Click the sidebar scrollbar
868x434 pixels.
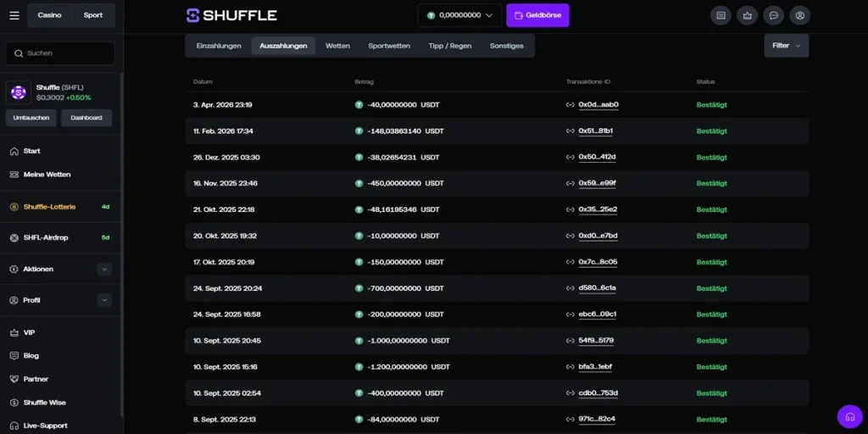(122, 243)
